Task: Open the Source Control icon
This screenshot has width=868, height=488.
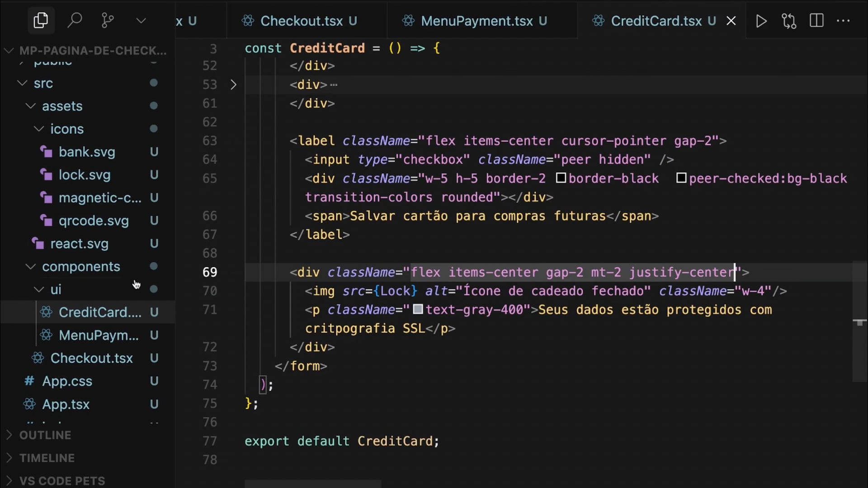Action: click(x=108, y=20)
